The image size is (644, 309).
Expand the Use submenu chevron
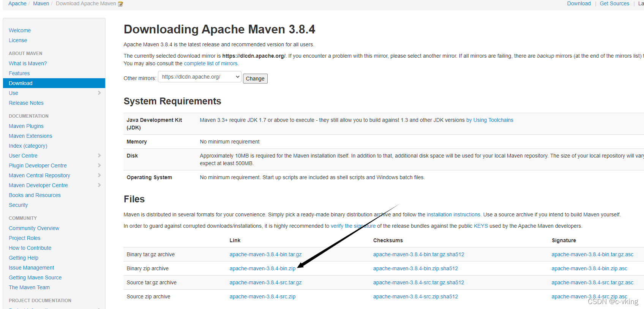click(x=99, y=93)
